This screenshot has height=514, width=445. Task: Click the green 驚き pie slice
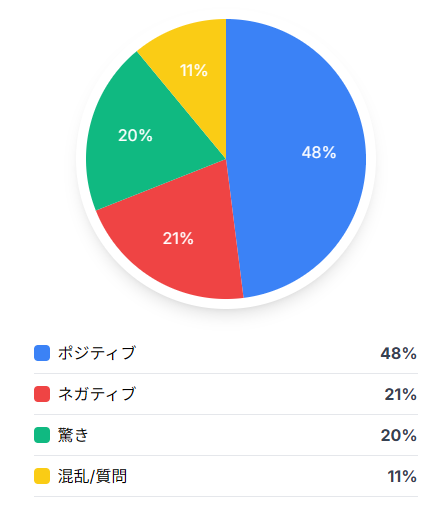pos(140,140)
